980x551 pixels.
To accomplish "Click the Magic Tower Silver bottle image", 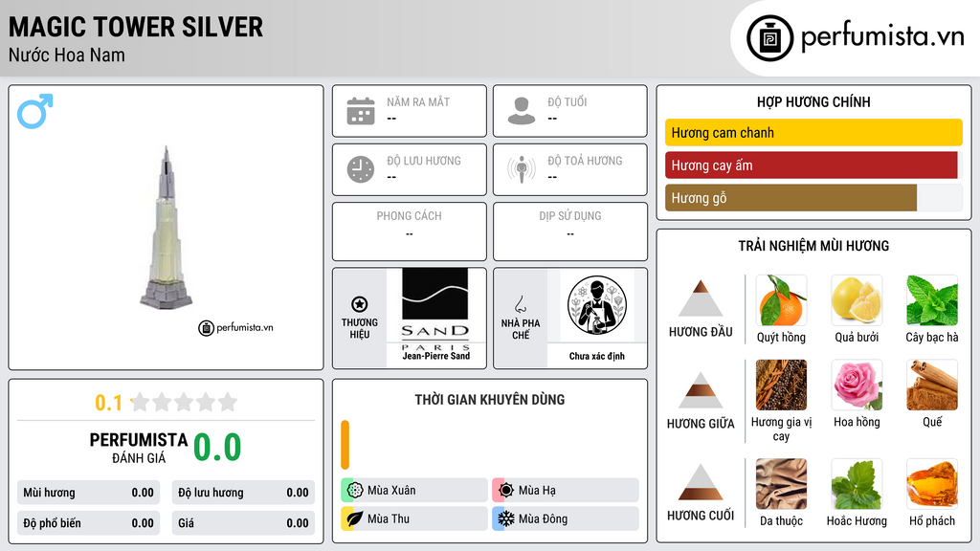I will [x=166, y=228].
